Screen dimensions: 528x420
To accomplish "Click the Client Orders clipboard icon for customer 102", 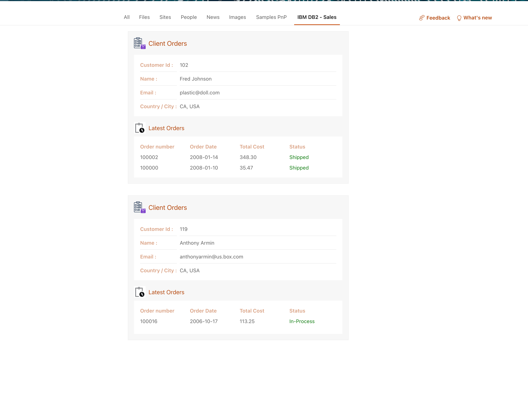I will (140, 43).
